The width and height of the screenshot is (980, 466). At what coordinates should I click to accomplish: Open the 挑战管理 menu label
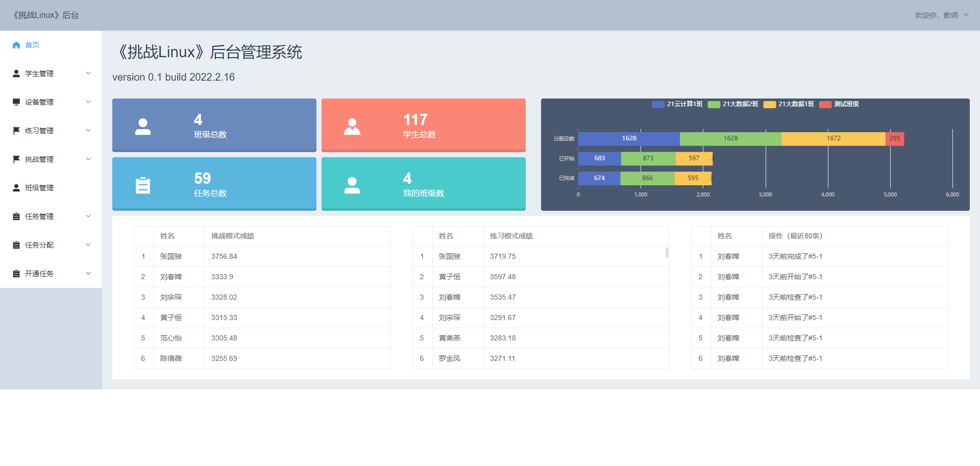point(39,159)
